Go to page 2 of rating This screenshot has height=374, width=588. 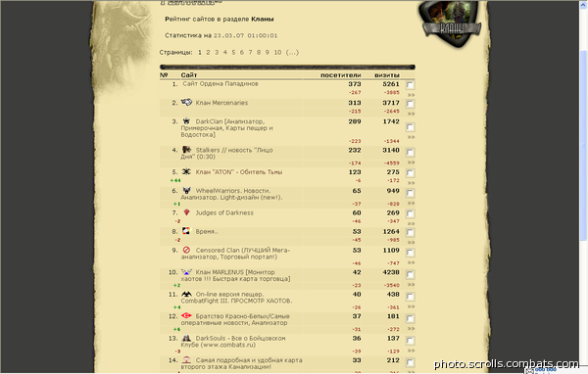coord(208,53)
